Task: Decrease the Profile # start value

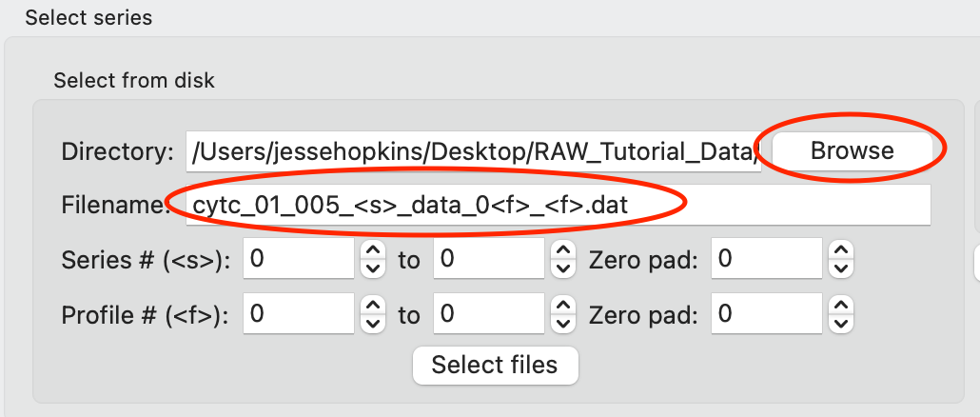Action: point(373,323)
